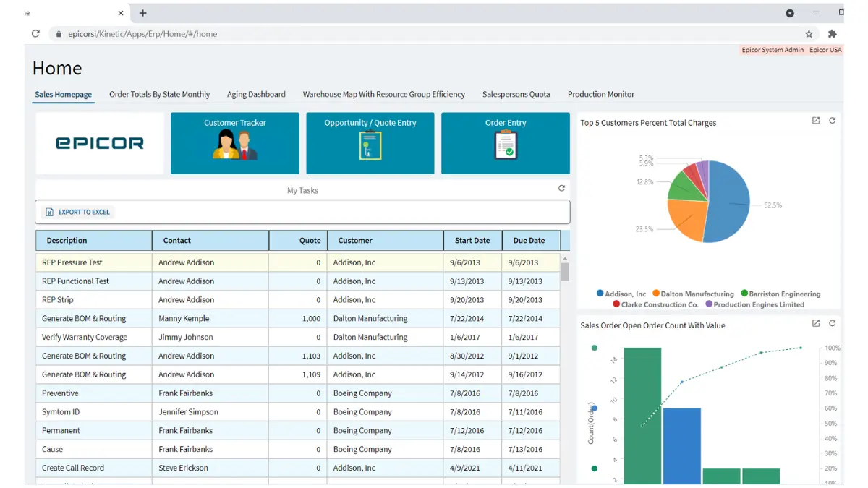The image size is (868, 488).
Task: Click the browser extensions puzzle icon
Action: point(832,33)
